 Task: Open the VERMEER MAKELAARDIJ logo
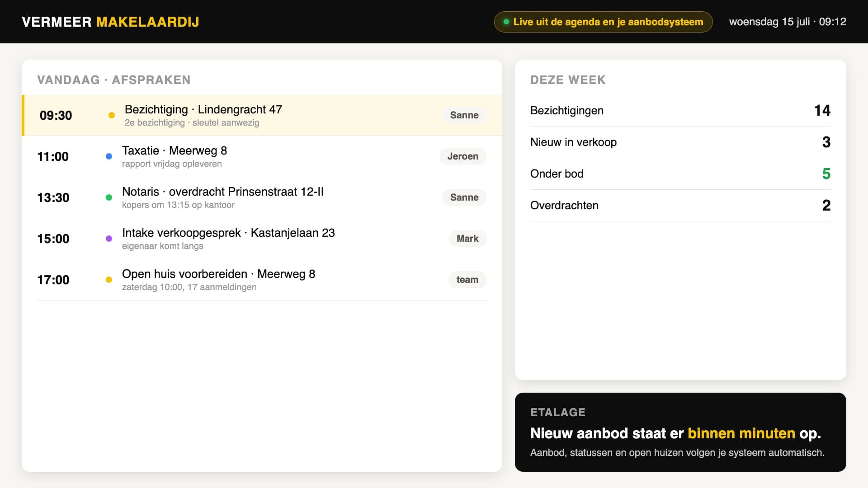coord(110,22)
